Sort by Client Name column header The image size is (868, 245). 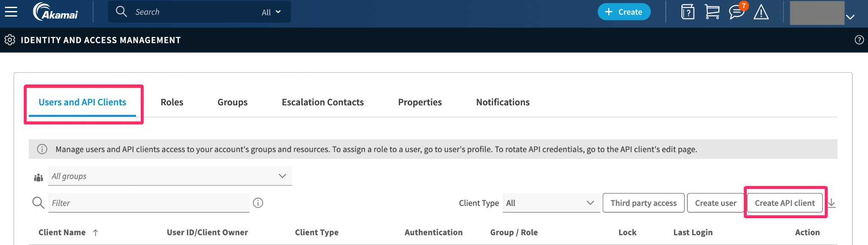[x=62, y=232]
